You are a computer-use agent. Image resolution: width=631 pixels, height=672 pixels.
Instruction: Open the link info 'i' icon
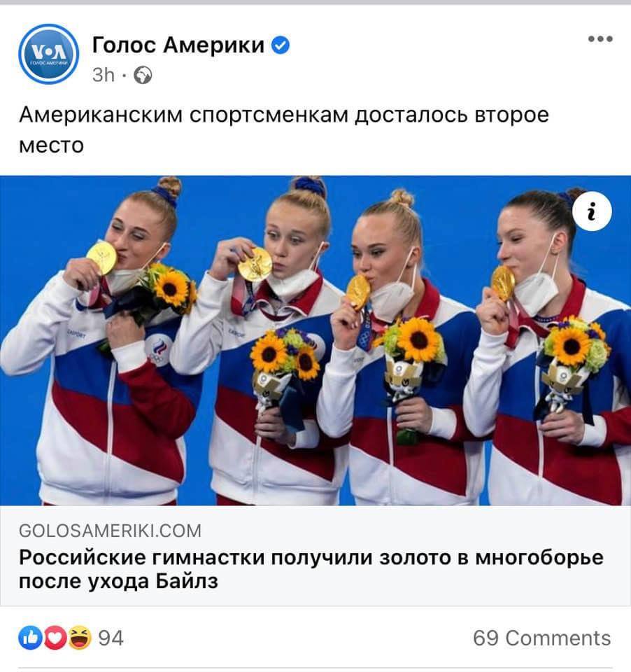tap(592, 211)
